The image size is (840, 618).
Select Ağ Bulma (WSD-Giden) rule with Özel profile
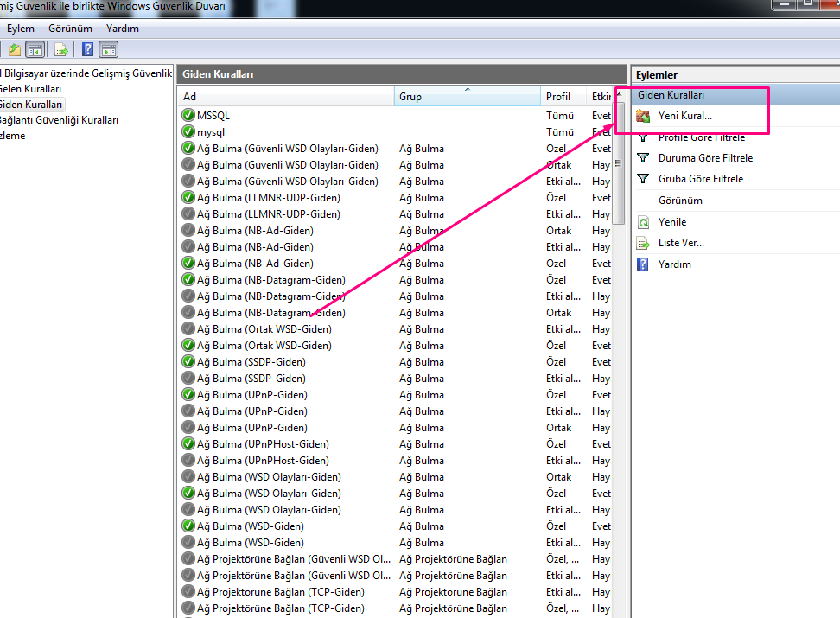point(396,526)
